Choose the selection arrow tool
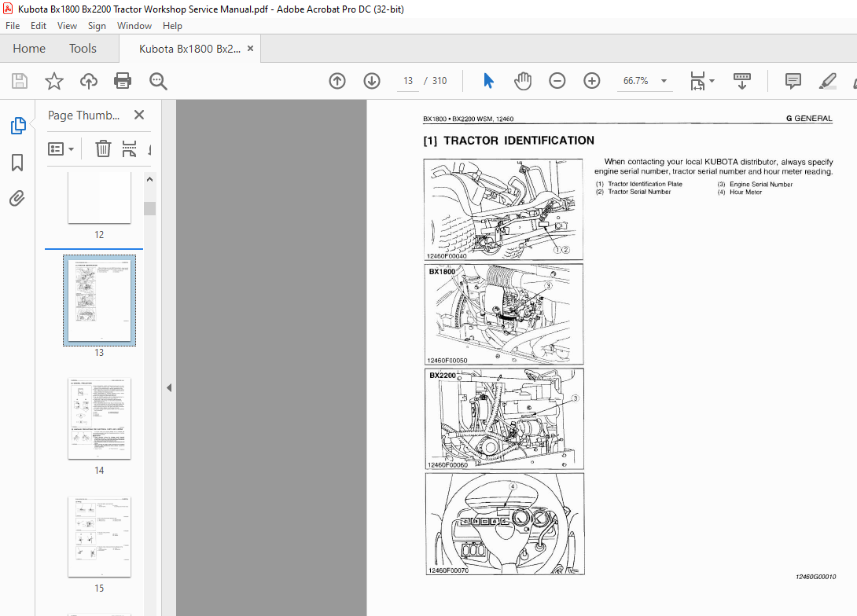Screen dimensions: 857x616 point(488,81)
